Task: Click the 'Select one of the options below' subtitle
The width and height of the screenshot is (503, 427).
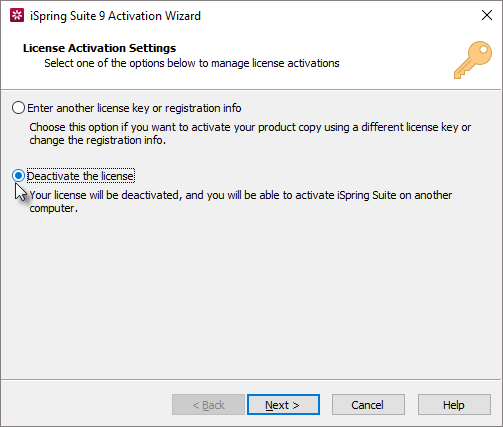Action: click(x=192, y=63)
